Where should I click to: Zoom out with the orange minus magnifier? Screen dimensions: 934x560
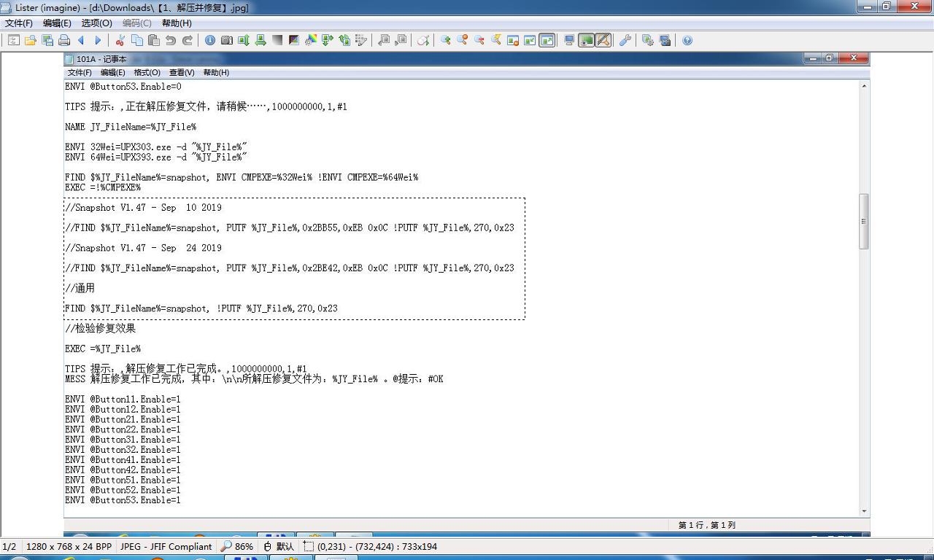tap(462, 40)
